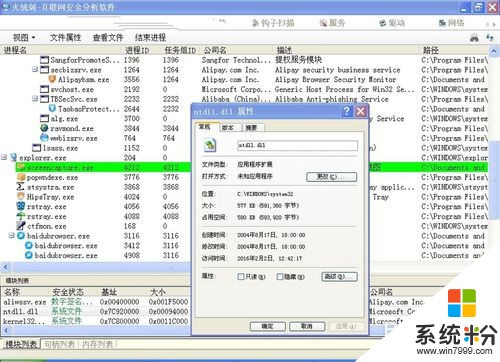
Task: Click the refresh arrows icon in the toolbar
Action: point(490,37)
